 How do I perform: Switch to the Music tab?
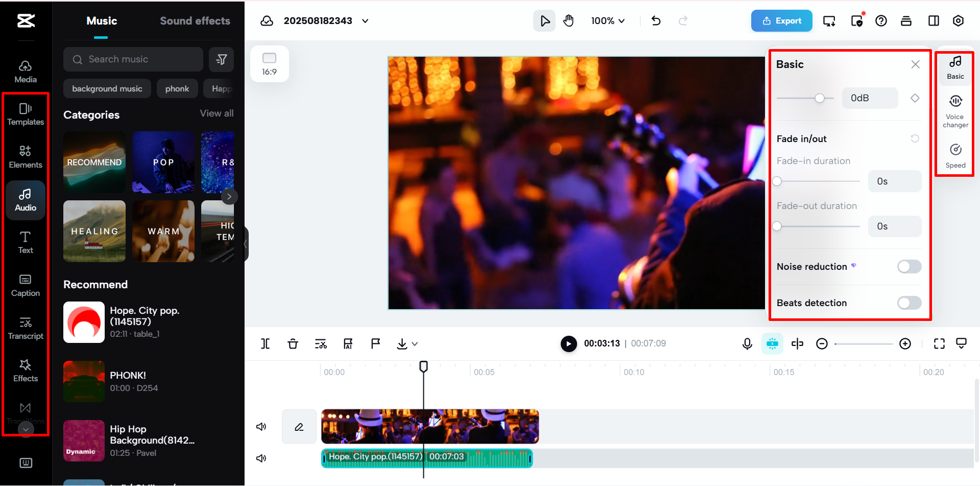tap(102, 21)
